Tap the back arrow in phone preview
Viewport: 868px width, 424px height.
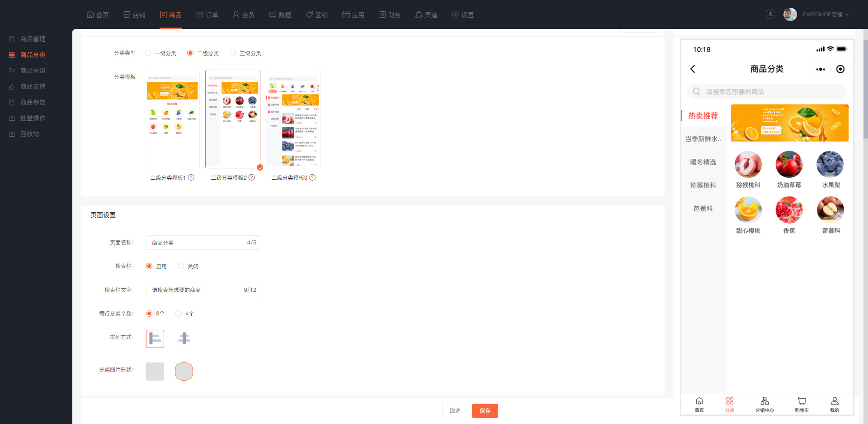[693, 69]
